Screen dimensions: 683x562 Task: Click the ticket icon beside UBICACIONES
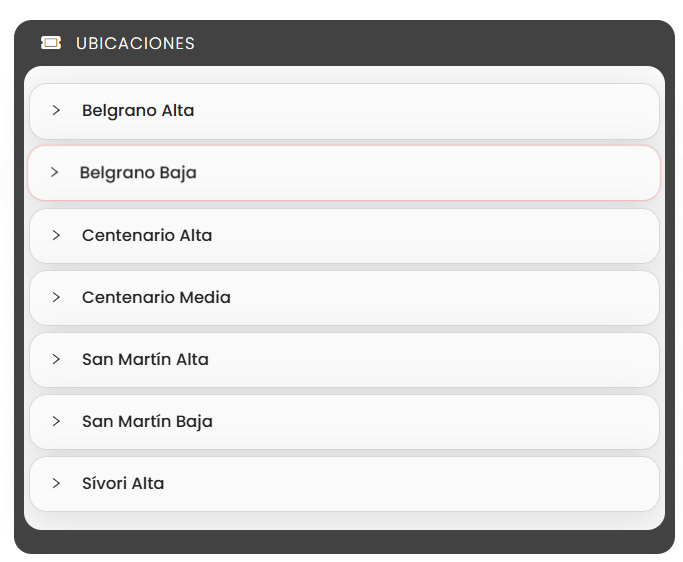click(51, 43)
